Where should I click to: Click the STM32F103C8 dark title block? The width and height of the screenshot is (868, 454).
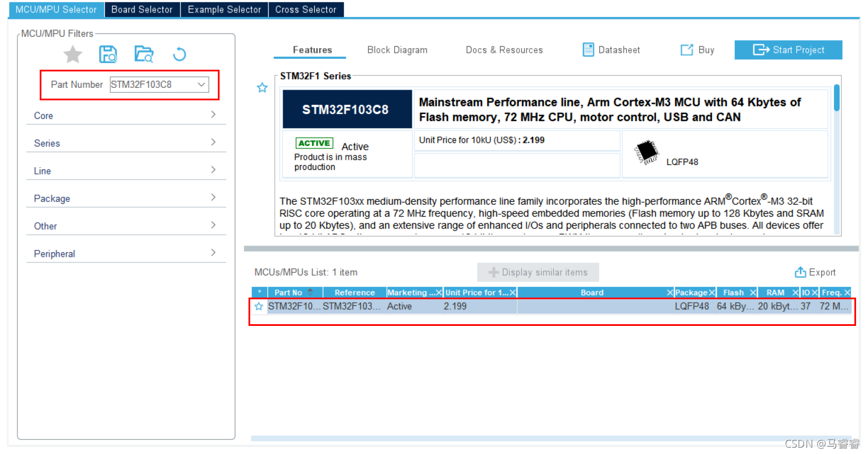(x=347, y=109)
